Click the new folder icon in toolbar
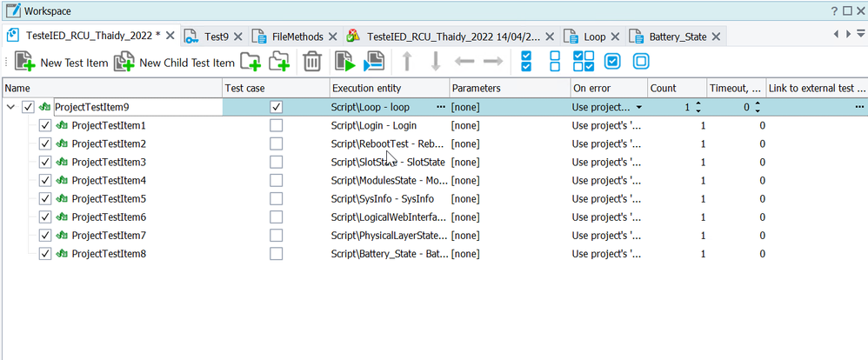 250,62
